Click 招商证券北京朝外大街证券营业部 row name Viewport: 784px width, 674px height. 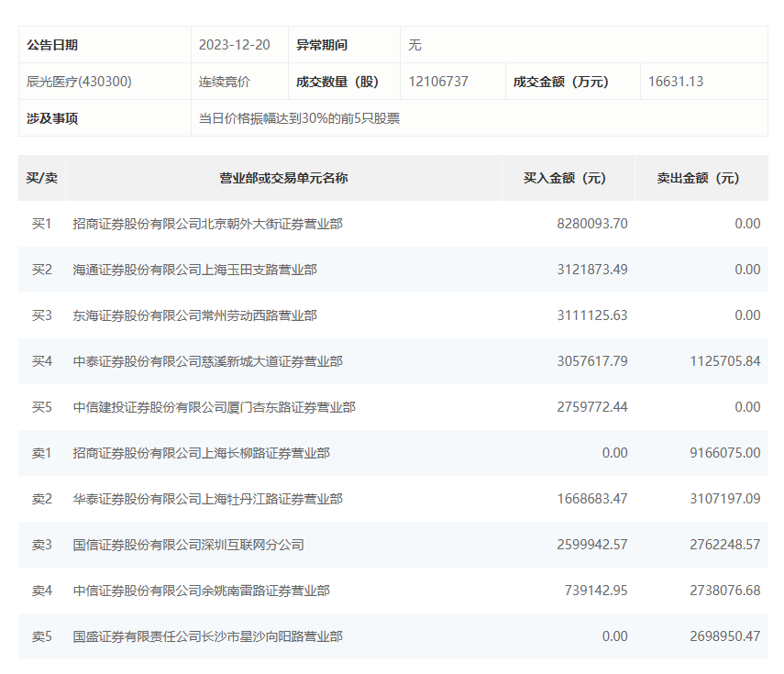(x=207, y=224)
